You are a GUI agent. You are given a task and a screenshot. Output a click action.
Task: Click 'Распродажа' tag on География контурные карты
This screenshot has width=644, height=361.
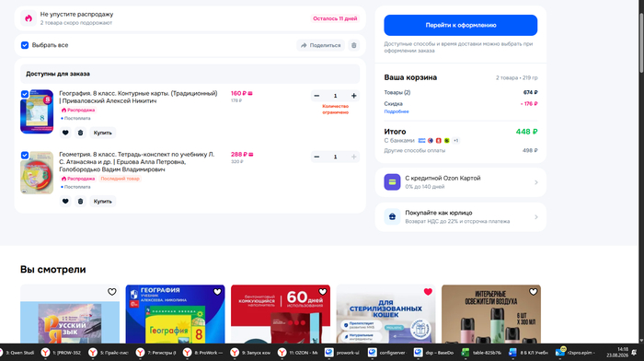tap(78, 111)
